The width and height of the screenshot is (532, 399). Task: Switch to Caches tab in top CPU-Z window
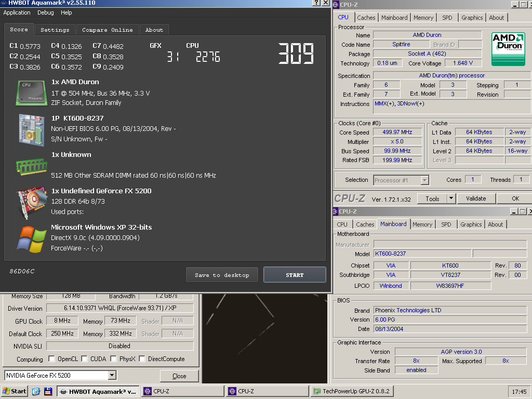point(366,18)
